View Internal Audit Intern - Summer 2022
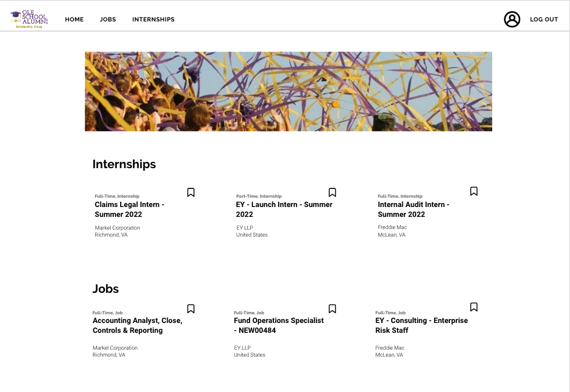This screenshot has height=392, width=570. pyautogui.click(x=413, y=209)
